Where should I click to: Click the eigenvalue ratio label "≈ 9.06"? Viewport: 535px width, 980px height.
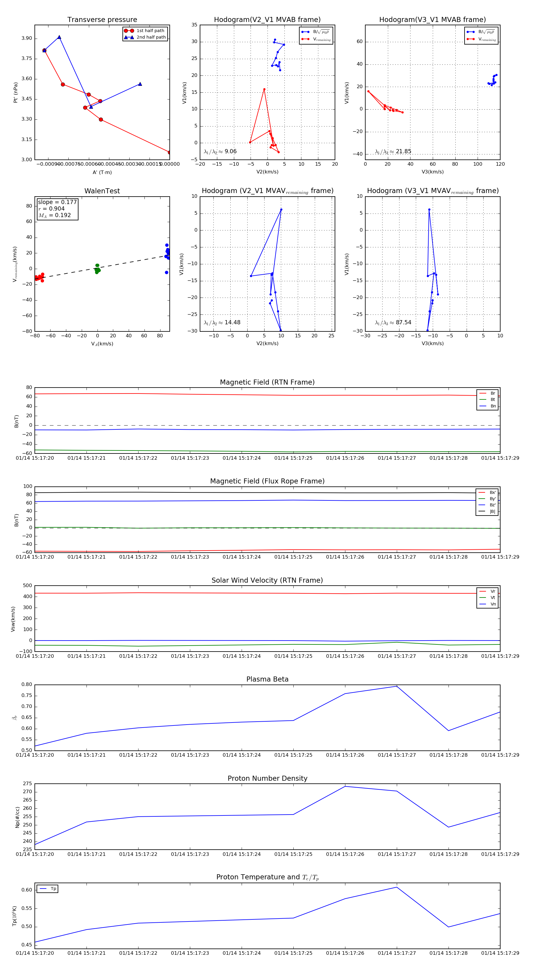(x=220, y=151)
